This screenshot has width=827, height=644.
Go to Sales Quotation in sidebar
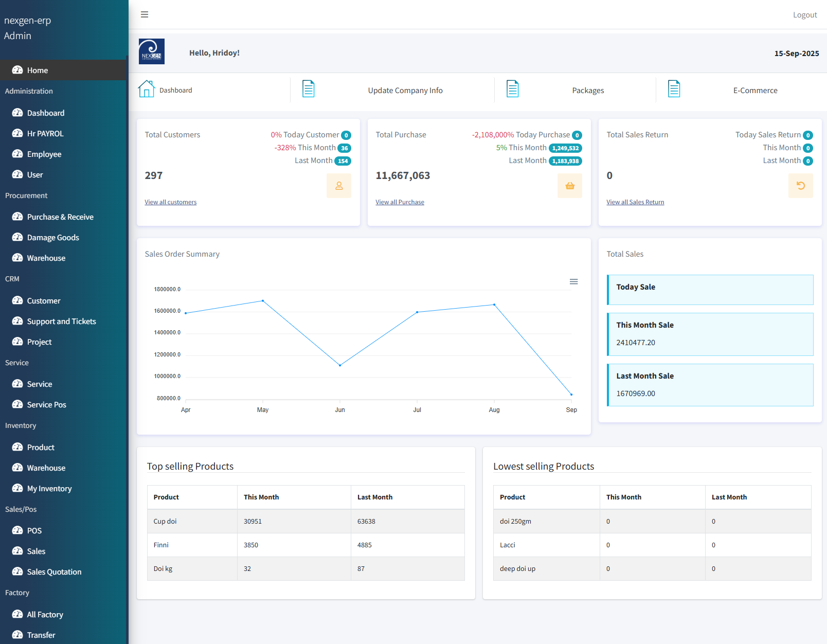pos(54,572)
